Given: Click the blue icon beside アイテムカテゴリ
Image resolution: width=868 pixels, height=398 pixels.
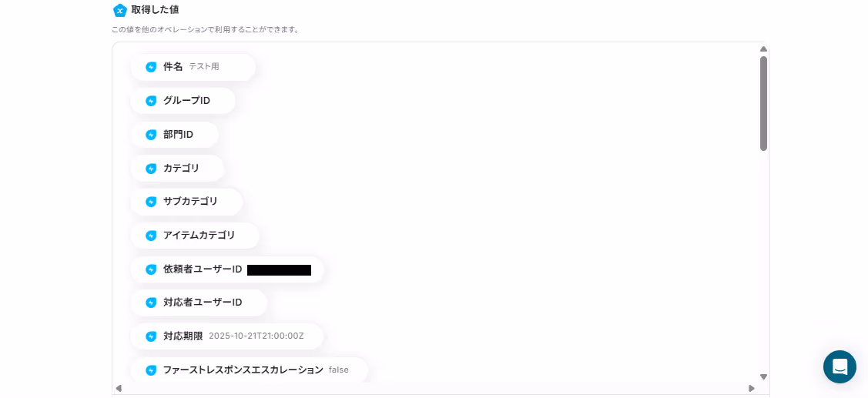Looking at the screenshot, I should 151,236.
